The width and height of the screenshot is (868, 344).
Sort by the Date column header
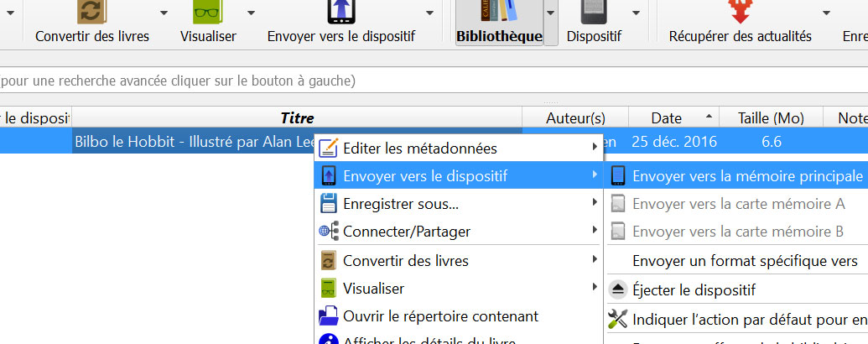(x=667, y=118)
